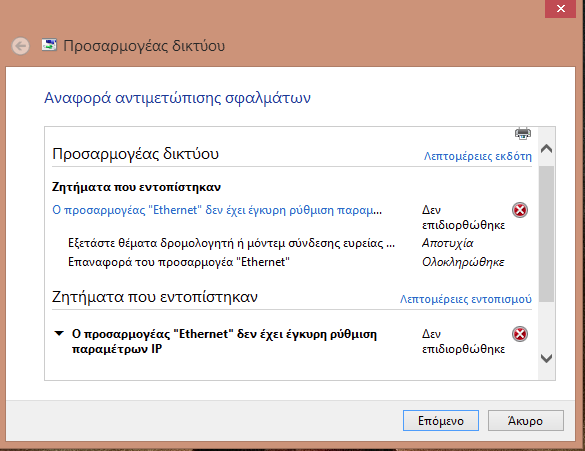
Task: Click the report scrollbar thumb
Action: pos(547,234)
